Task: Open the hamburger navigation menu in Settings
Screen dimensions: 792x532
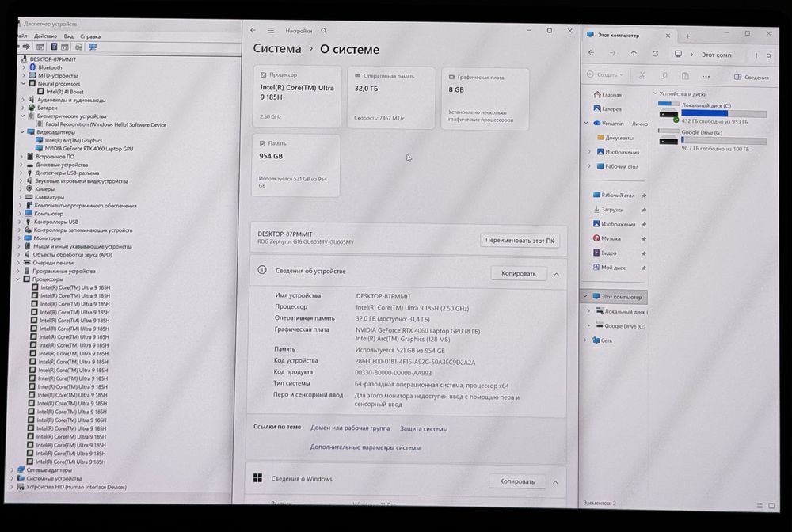Action: [x=271, y=30]
